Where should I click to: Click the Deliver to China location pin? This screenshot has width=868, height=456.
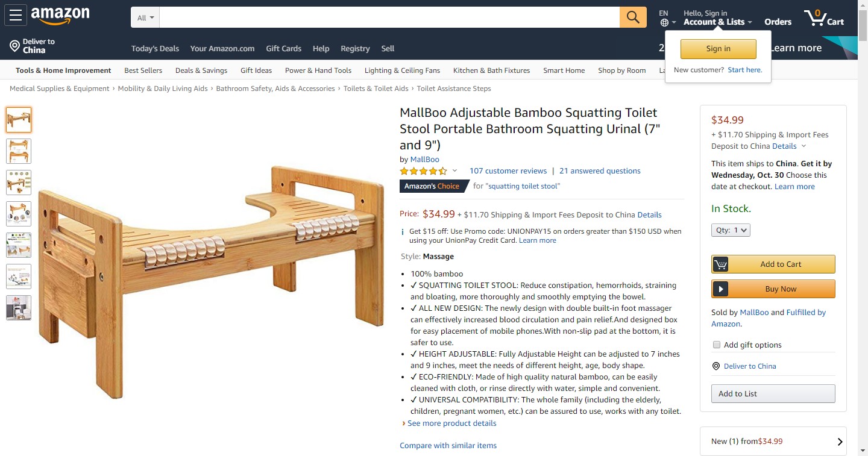click(x=15, y=46)
